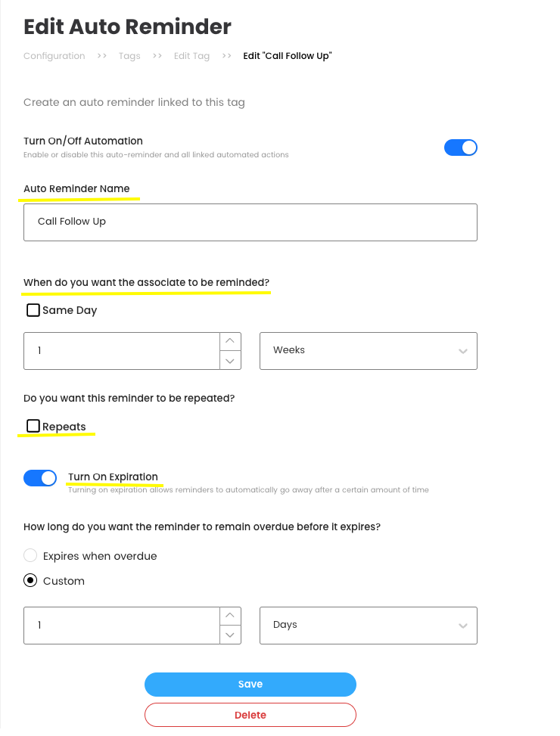Enable the Repeats checkbox
This screenshot has height=736, width=560.
pyautogui.click(x=33, y=427)
